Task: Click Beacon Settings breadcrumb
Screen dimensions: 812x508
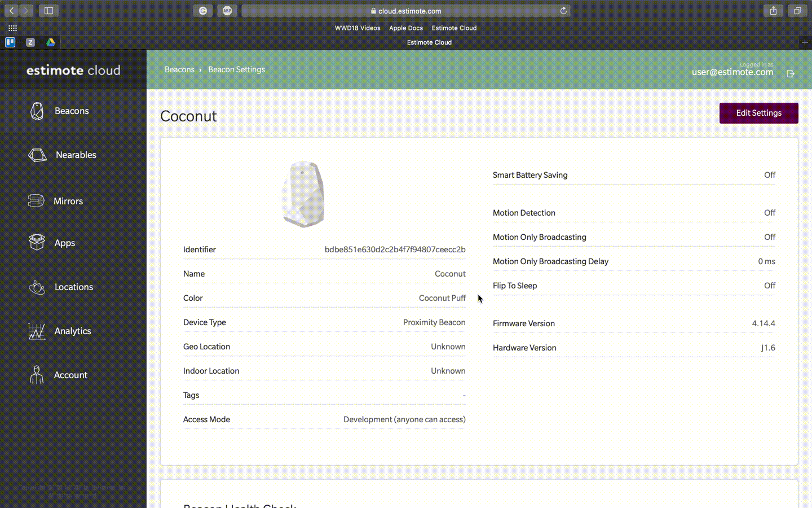Action: tap(236, 69)
